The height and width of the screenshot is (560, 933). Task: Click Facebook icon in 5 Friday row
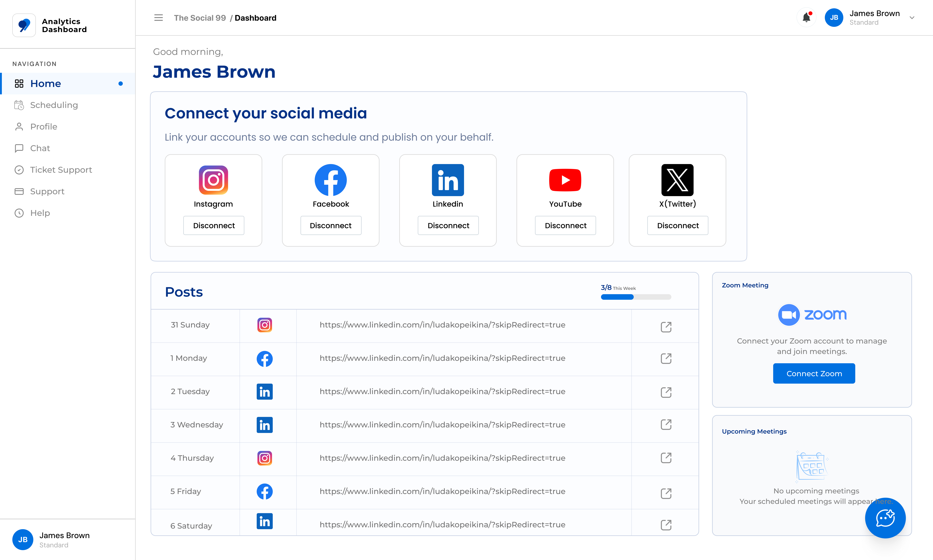pos(265,491)
